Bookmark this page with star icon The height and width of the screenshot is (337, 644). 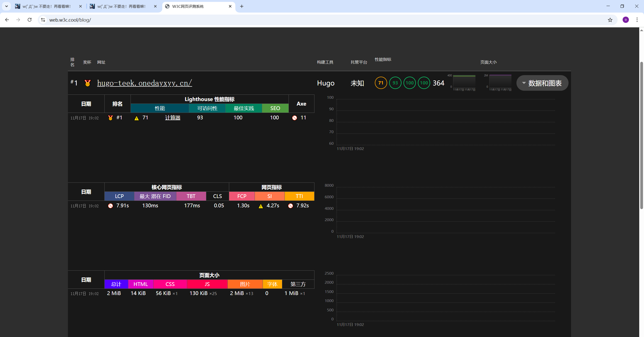click(610, 20)
